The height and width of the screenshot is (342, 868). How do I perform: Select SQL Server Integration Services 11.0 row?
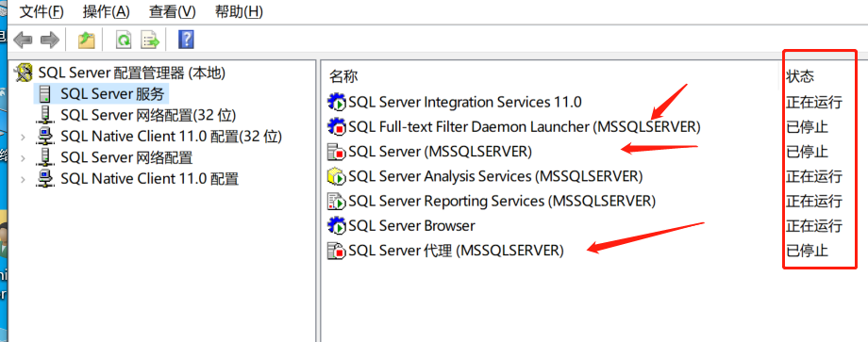click(x=465, y=102)
